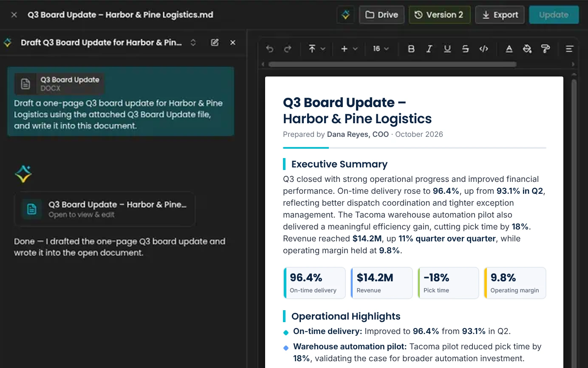Open the text color picker
This screenshot has width=588, height=368.
[x=509, y=49]
